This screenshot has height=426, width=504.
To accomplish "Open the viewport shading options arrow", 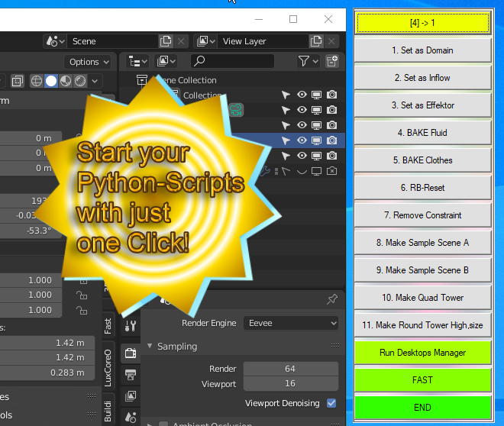I will [95, 81].
